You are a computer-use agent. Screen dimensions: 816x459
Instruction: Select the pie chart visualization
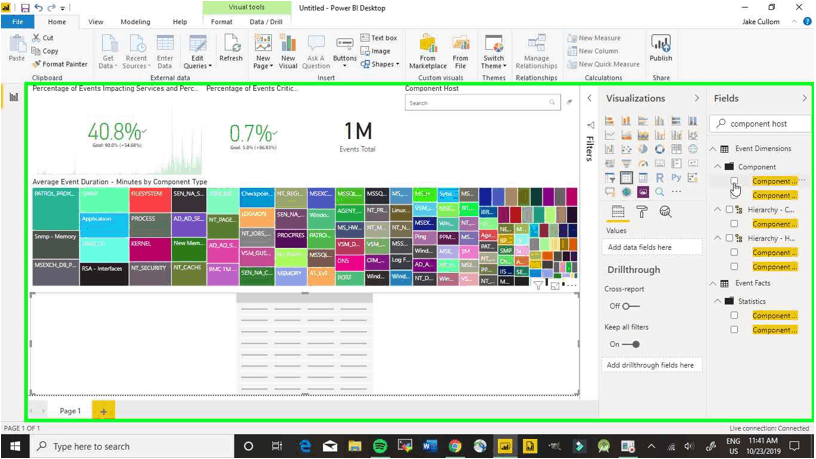coord(643,149)
